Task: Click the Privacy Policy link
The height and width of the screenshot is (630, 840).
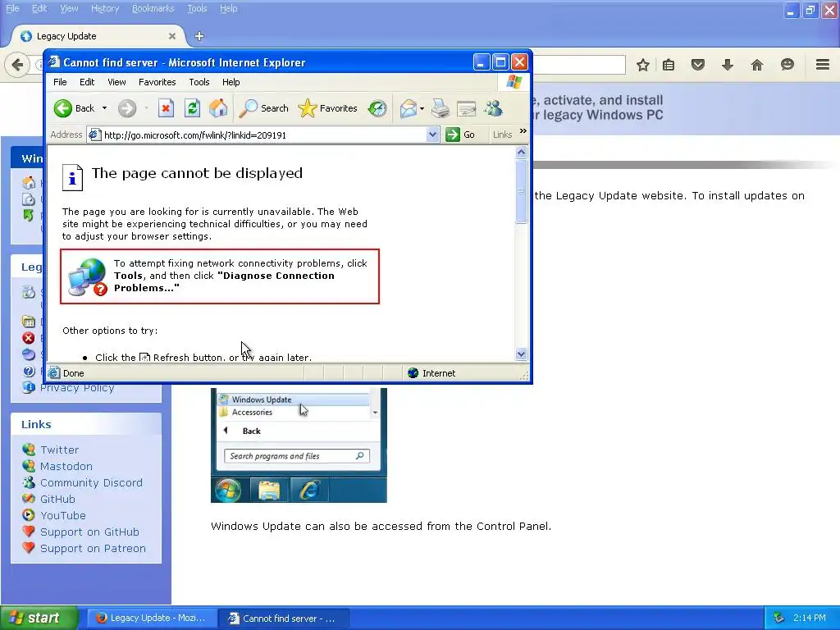Action: [x=77, y=388]
